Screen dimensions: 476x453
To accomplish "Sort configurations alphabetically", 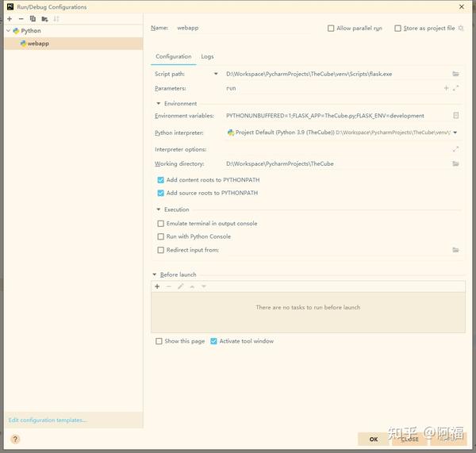I will coord(56,19).
